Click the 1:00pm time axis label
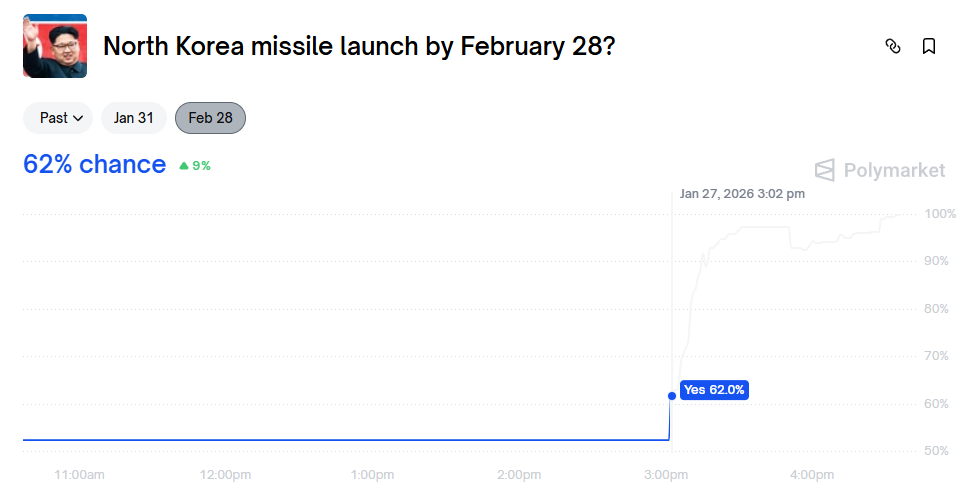Viewport: 963px width, 501px height. tap(373, 474)
